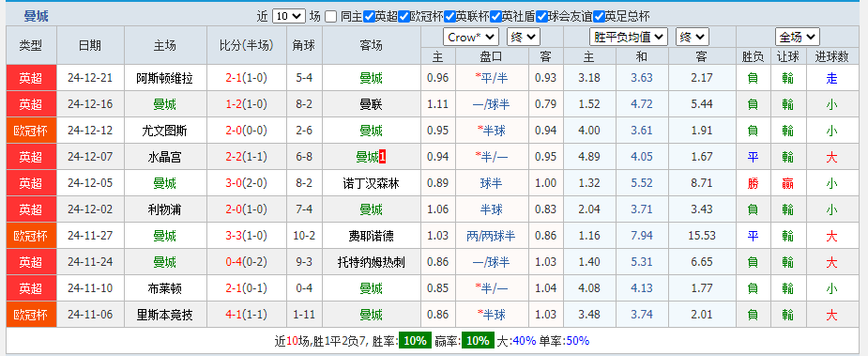The height and width of the screenshot is (356, 868).
Task: Open 阿斯顿维拉 home team link
Action: click(165, 78)
